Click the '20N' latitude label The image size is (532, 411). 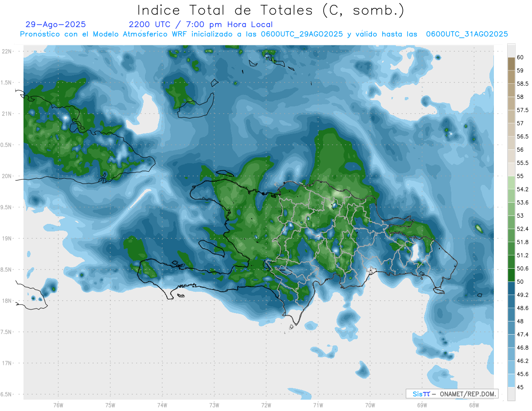8,176
